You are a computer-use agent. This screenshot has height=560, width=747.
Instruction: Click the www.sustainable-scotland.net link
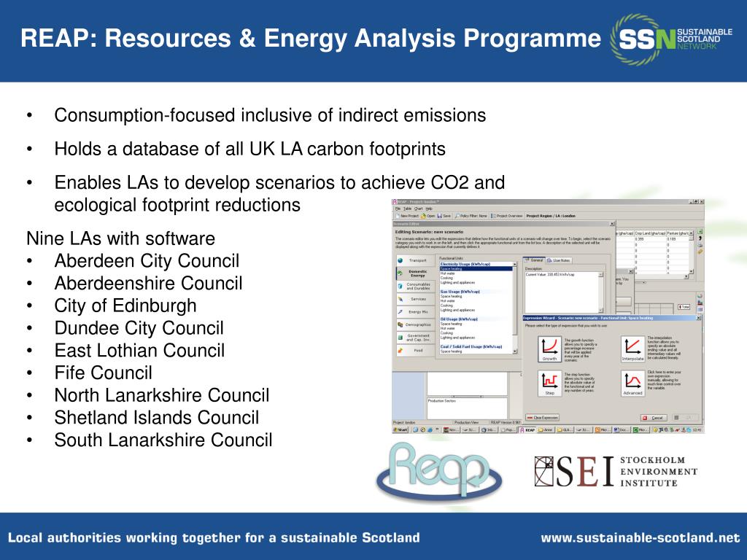[x=640, y=538]
